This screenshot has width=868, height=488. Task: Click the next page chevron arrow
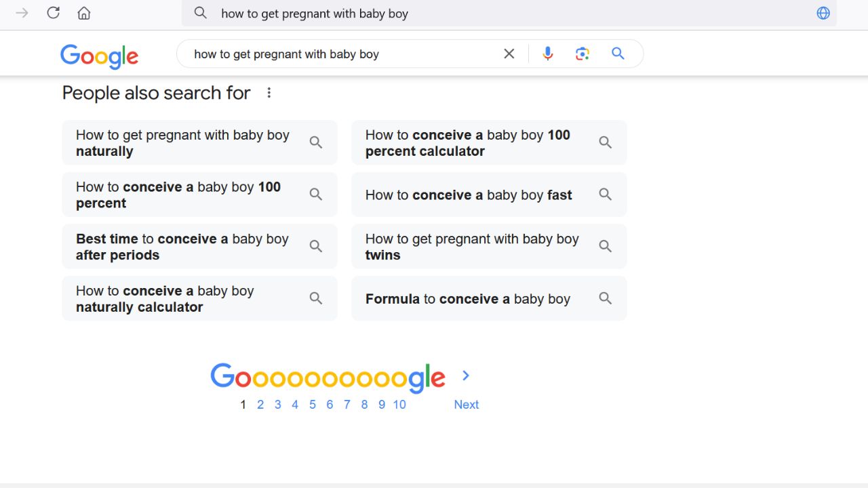466,375
